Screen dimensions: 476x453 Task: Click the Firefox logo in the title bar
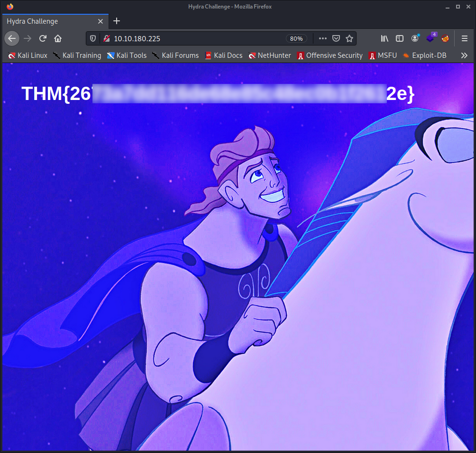click(x=10, y=6)
